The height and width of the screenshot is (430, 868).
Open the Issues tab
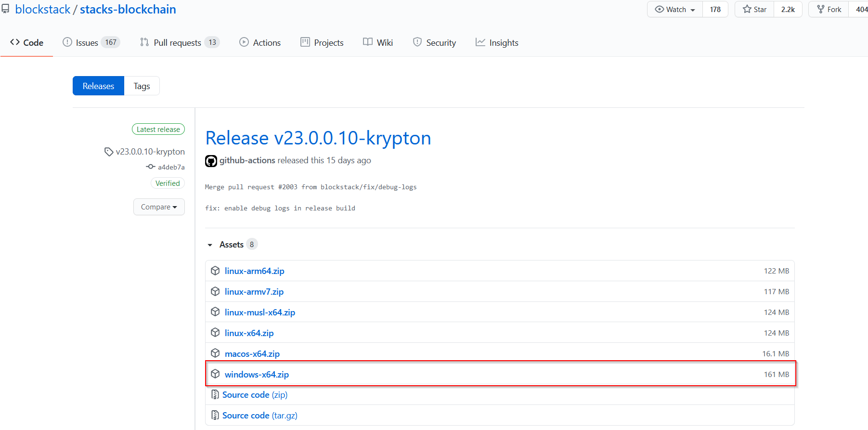91,42
